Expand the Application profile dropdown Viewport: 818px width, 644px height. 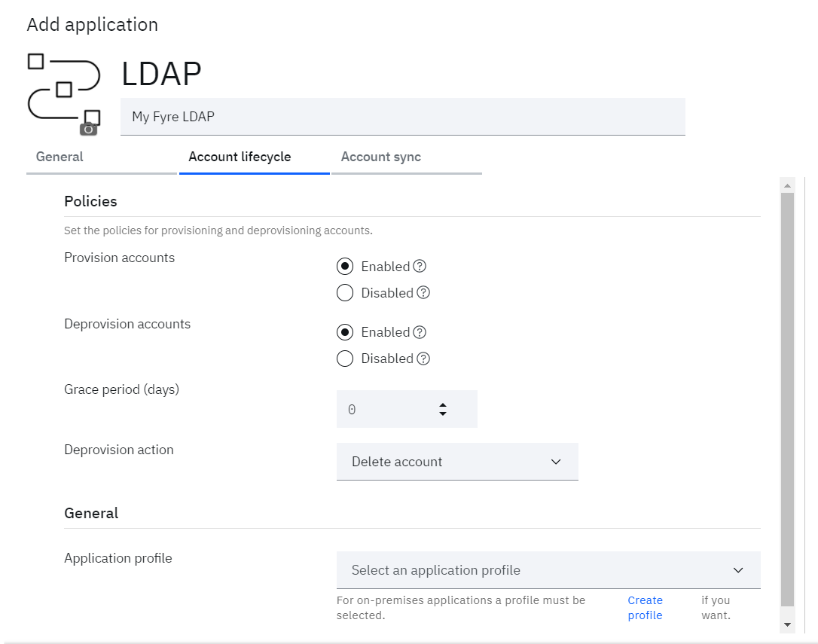pyautogui.click(x=548, y=570)
